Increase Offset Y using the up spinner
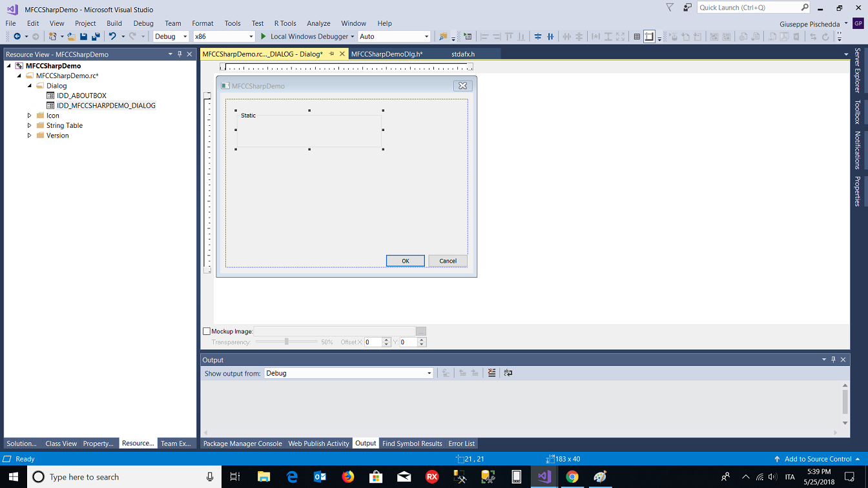Screen dimensions: 868x488 click(x=422, y=340)
